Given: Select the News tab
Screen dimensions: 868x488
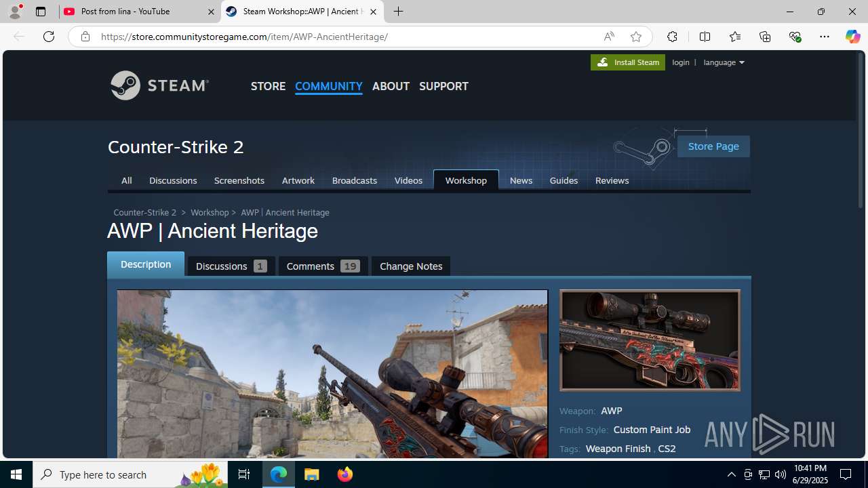Looking at the screenshot, I should point(521,180).
